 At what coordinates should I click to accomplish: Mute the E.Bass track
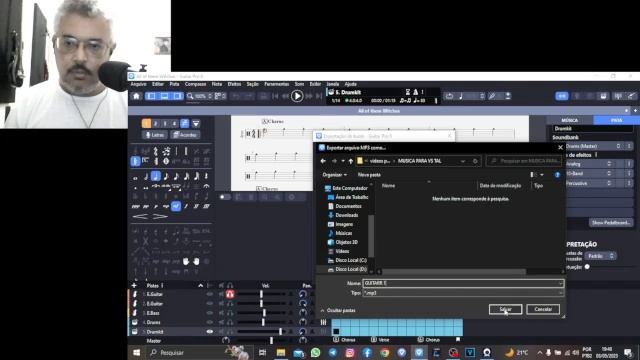pyautogui.click(x=221, y=313)
